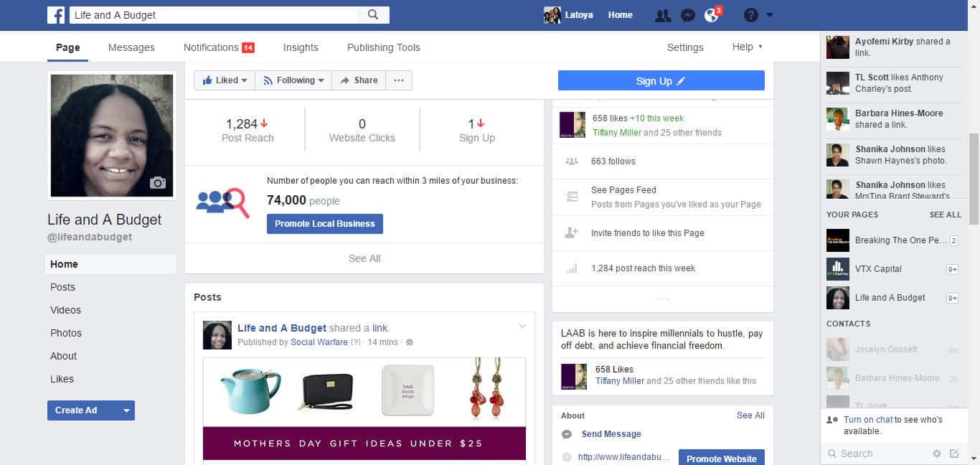Click the Share button

coord(359,80)
